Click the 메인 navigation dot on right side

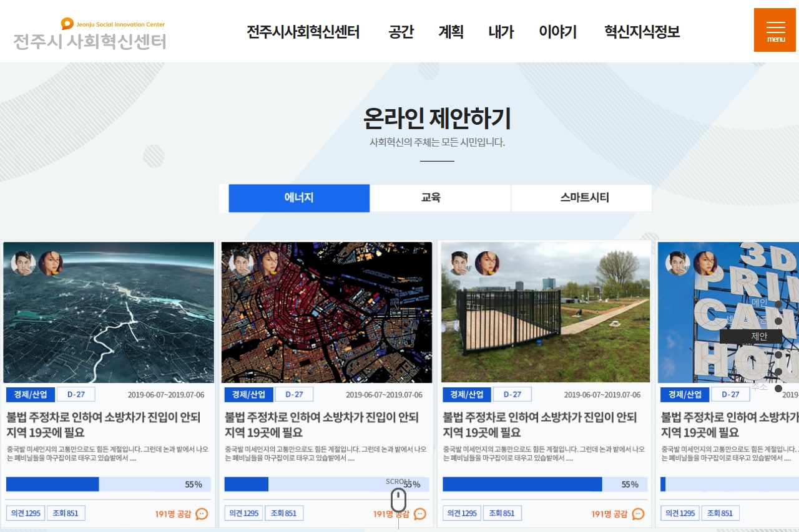tap(778, 304)
